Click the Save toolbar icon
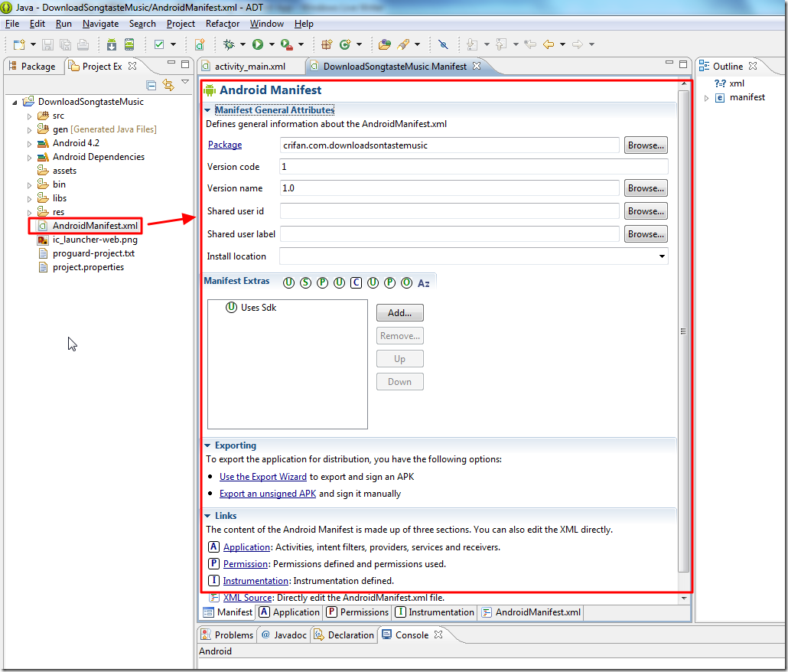 47,44
